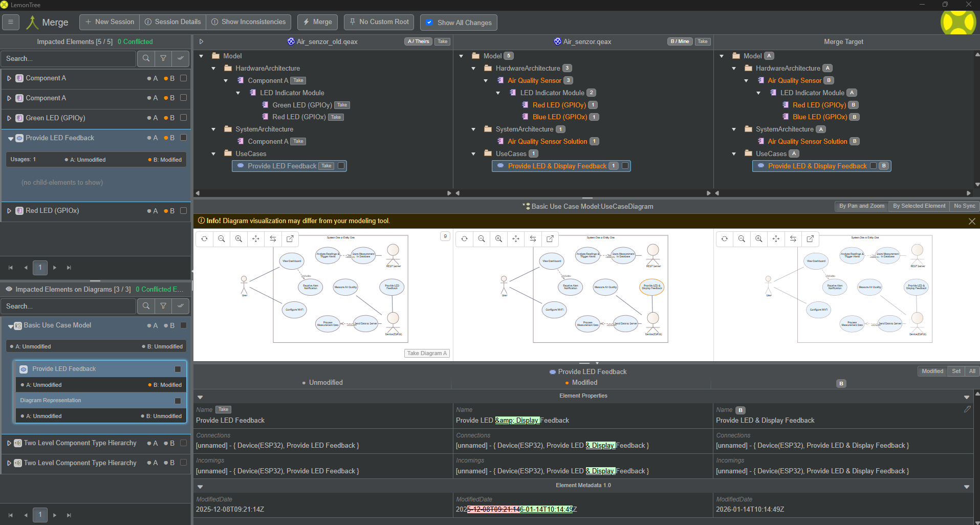Check the Provide LED & Display Feedback checkbox
The width and height of the screenshot is (980, 525).
pyautogui.click(x=625, y=166)
